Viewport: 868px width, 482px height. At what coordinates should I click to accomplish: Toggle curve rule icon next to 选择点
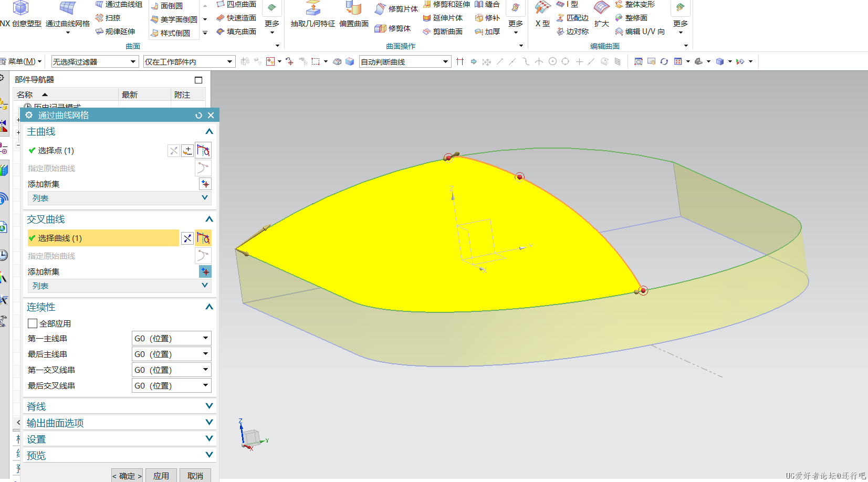203,151
